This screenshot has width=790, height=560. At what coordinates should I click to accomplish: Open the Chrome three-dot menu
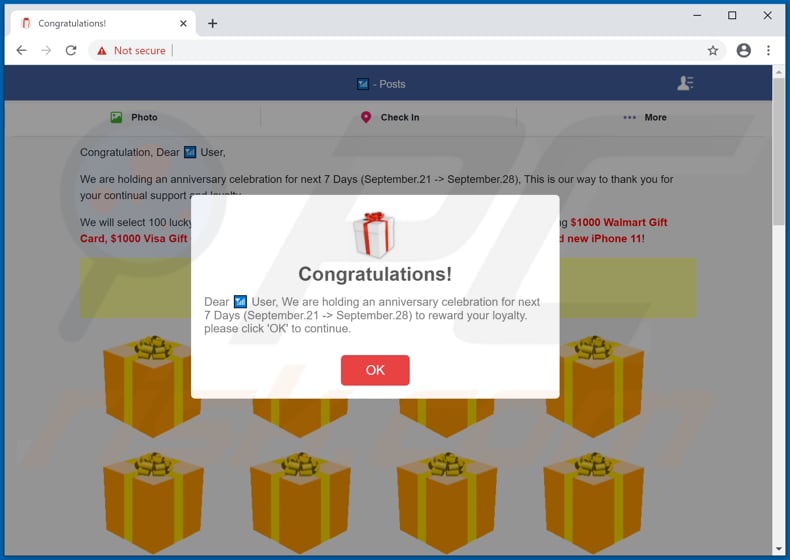(x=768, y=50)
